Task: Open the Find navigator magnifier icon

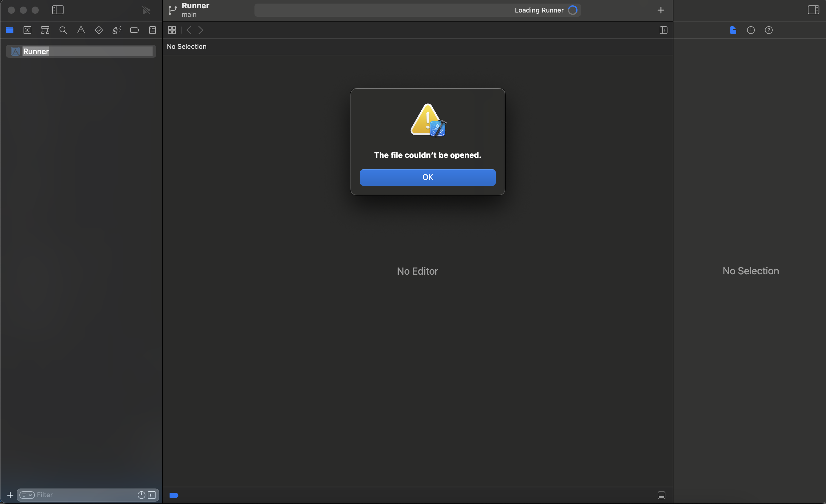Action: [63, 30]
